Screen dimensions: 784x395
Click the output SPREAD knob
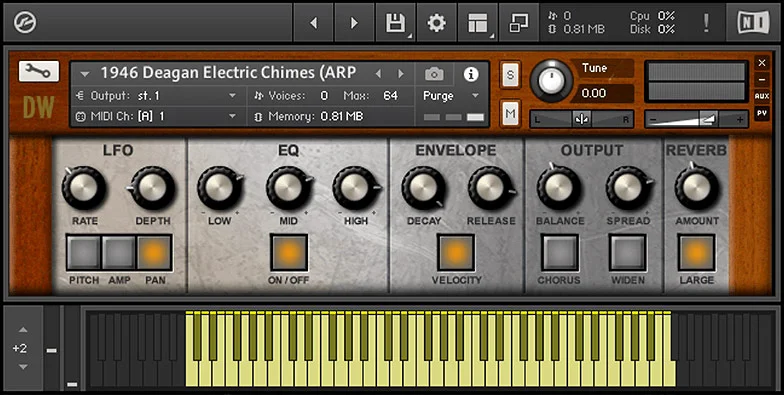point(628,188)
